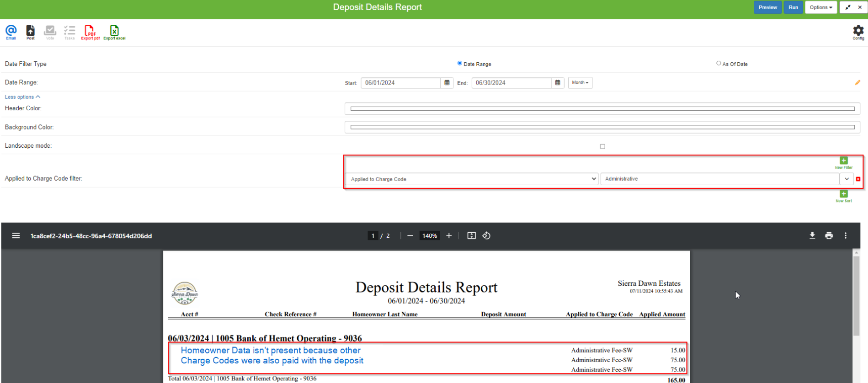Enable Landscape mode checkbox
Viewport: 868px width, 383px height.
602,146
